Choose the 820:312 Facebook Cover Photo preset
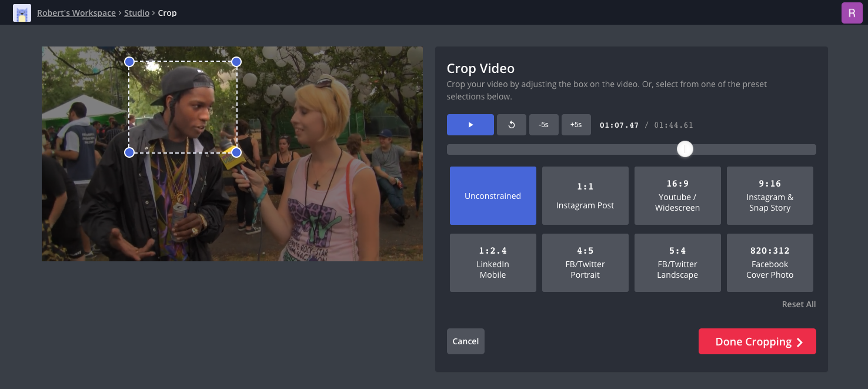The width and height of the screenshot is (868, 389). coord(770,263)
